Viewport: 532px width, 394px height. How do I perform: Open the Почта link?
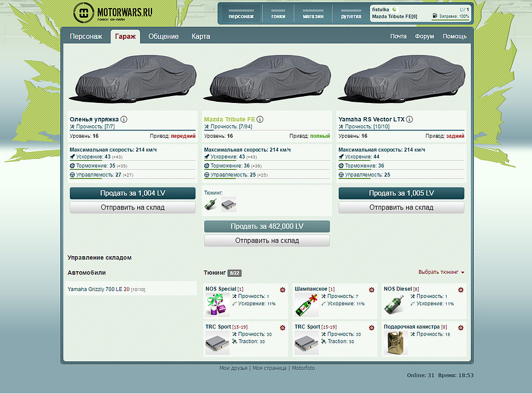pyautogui.click(x=398, y=36)
